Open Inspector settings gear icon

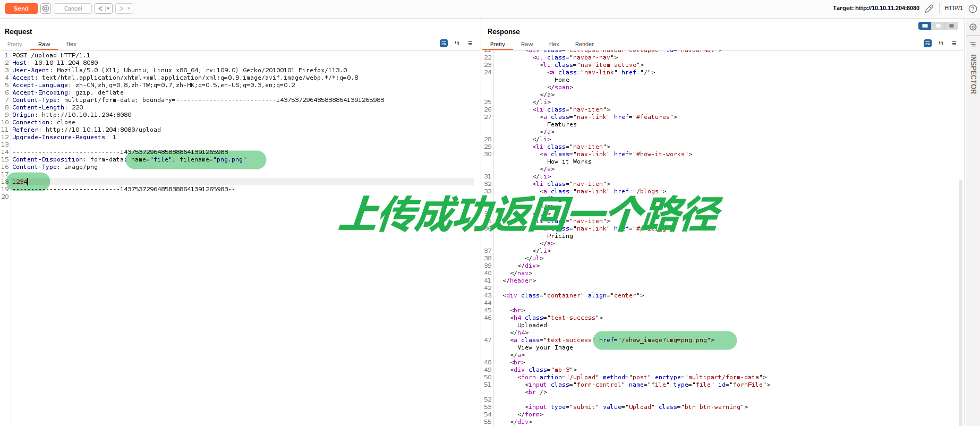[x=973, y=27]
